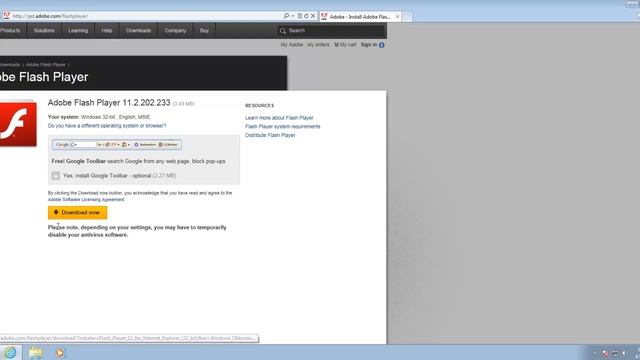
Task: Click the Adobe Flash Player breadcrumb link
Action: (45, 64)
